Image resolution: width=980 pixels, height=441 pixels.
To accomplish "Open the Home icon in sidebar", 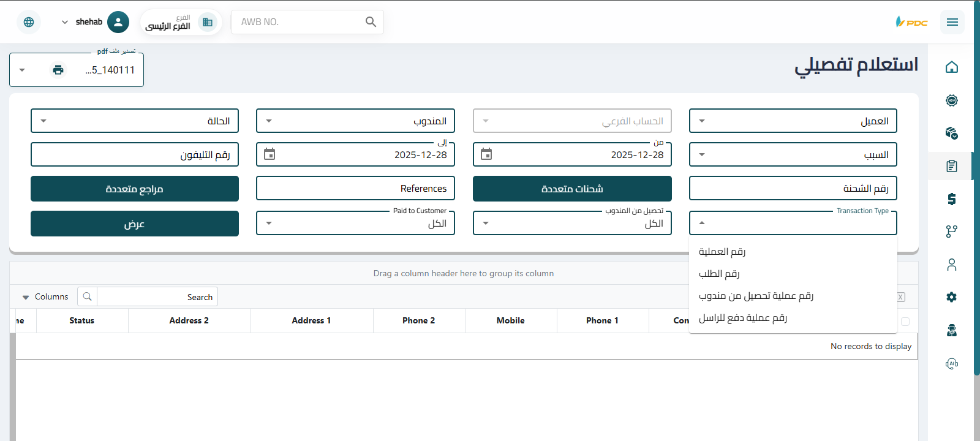I will click(x=951, y=67).
